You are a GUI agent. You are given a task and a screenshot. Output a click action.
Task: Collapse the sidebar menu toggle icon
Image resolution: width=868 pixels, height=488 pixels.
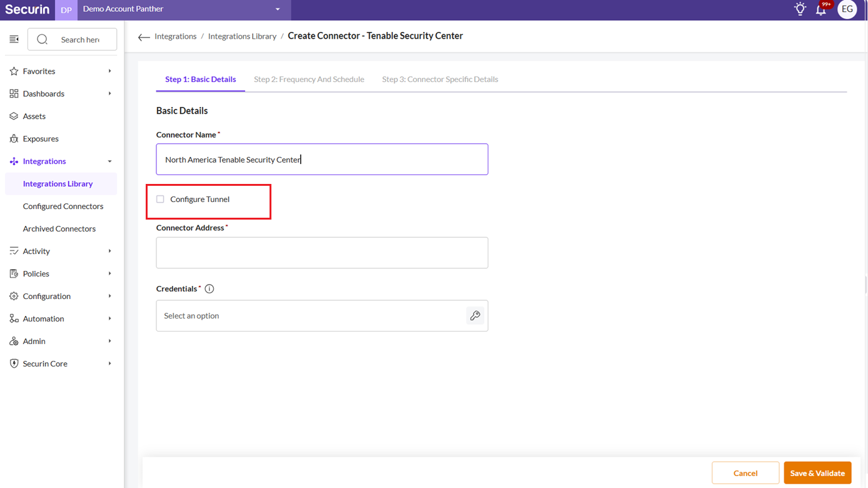(14, 39)
